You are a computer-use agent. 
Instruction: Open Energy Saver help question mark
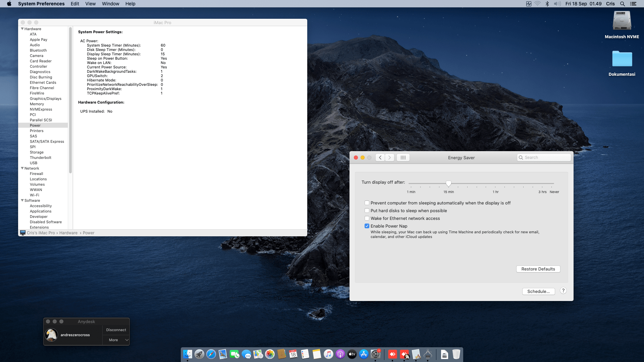pos(563,291)
